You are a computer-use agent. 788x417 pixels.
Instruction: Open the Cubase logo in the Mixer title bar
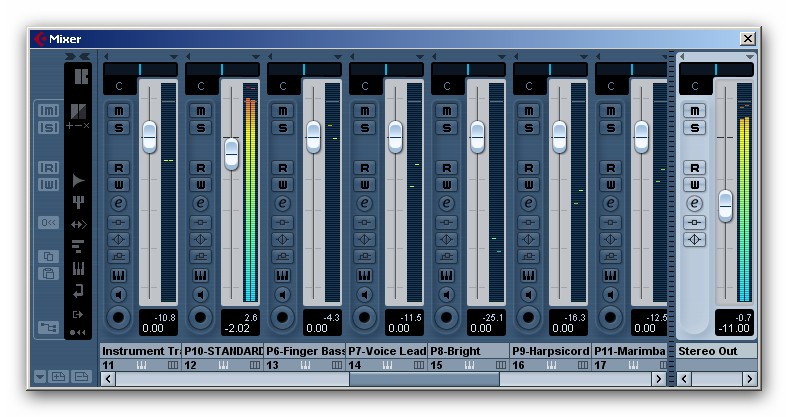pos(39,39)
